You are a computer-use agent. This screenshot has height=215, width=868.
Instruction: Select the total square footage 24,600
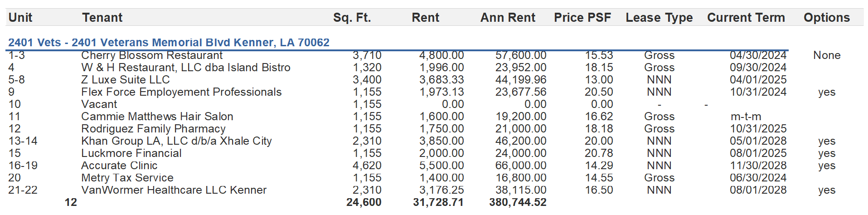click(364, 202)
